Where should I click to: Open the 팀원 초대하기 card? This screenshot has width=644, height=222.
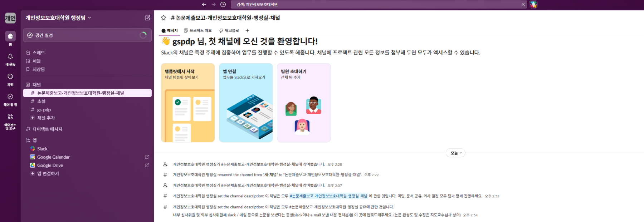click(304, 103)
